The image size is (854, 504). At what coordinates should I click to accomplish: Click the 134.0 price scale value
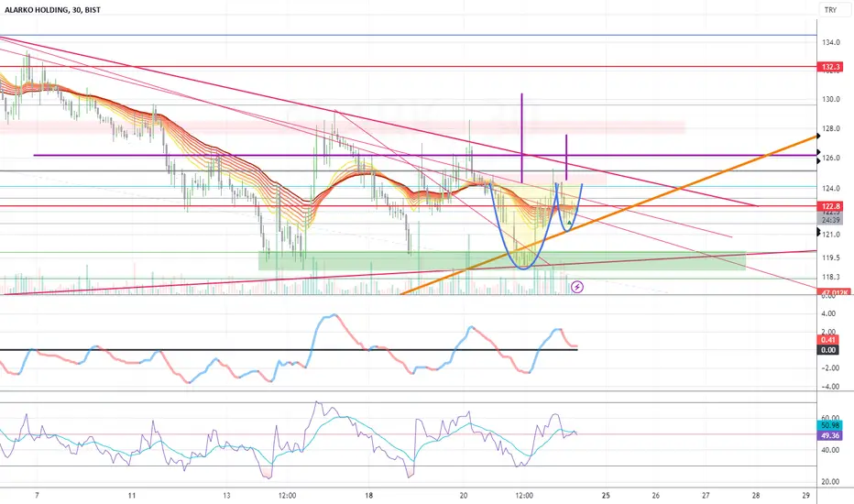pyautogui.click(x=831, y=42)
